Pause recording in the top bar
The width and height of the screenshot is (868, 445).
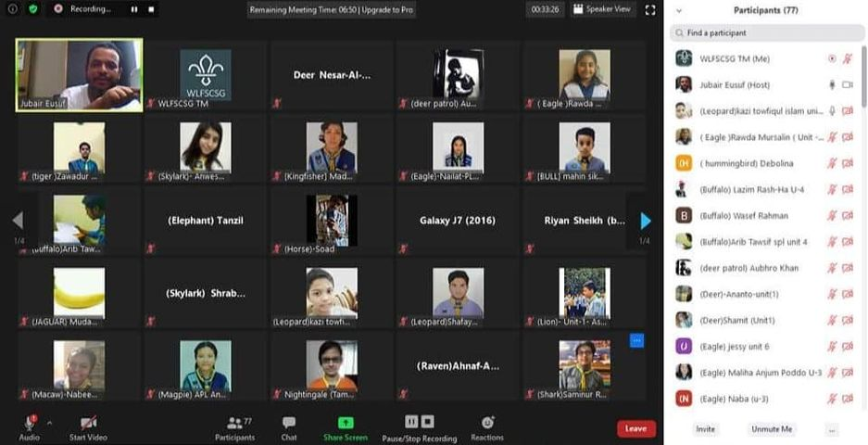point(133,9)
